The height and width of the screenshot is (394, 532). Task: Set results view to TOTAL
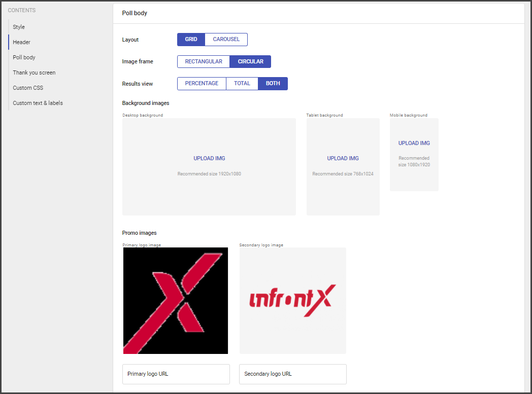tap(242, 83)
